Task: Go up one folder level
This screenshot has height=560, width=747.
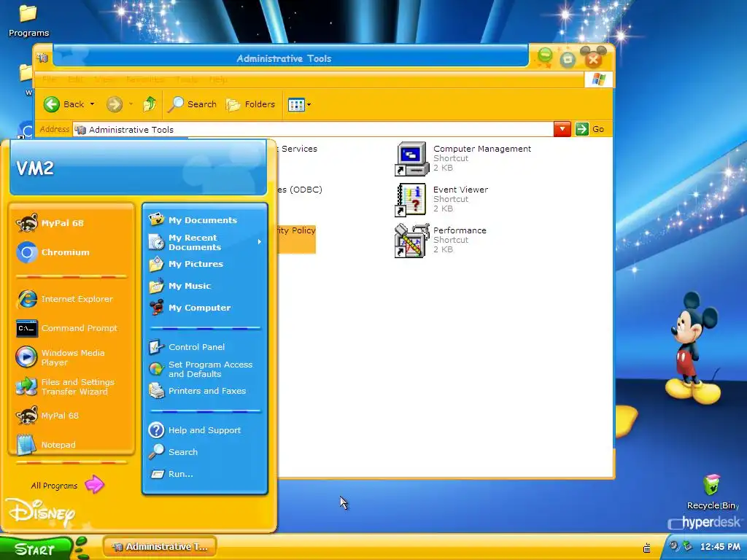Action: pos(150,104)
